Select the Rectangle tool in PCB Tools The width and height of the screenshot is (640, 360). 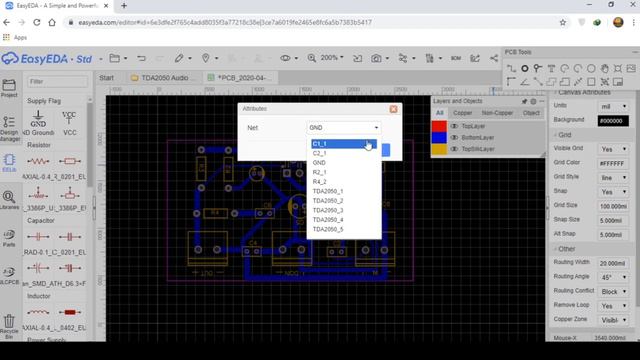click(x=591, y=82)
